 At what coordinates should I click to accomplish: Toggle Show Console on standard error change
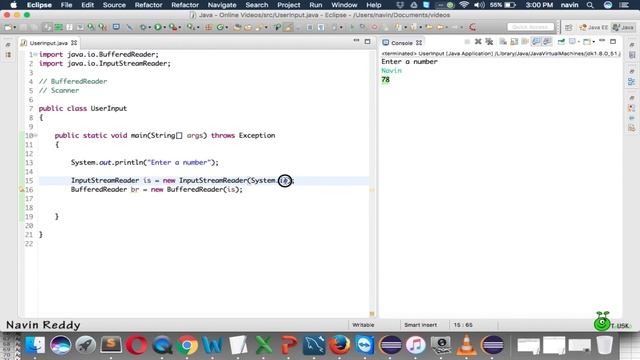547,42
